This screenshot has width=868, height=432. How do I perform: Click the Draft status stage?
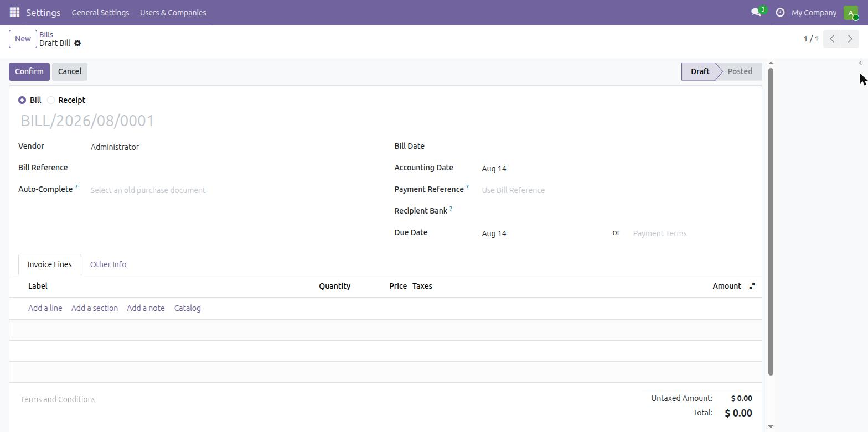click(x=700, y=71)
